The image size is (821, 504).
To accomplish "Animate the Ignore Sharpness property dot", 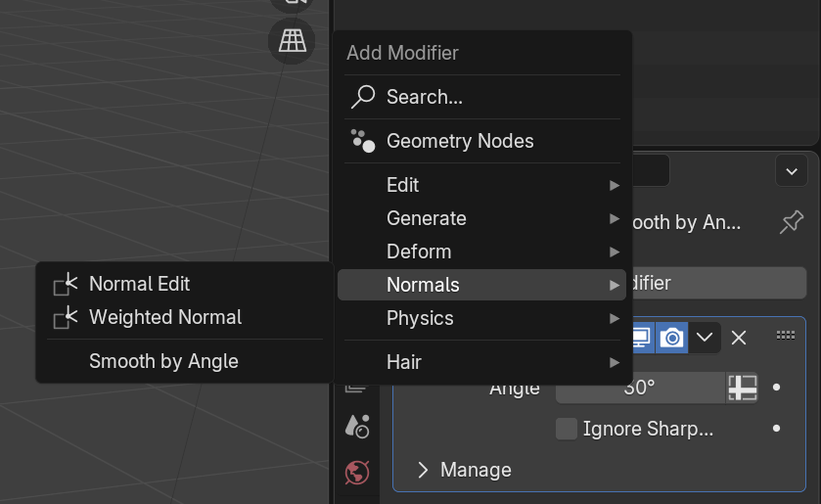I will 777,429.
